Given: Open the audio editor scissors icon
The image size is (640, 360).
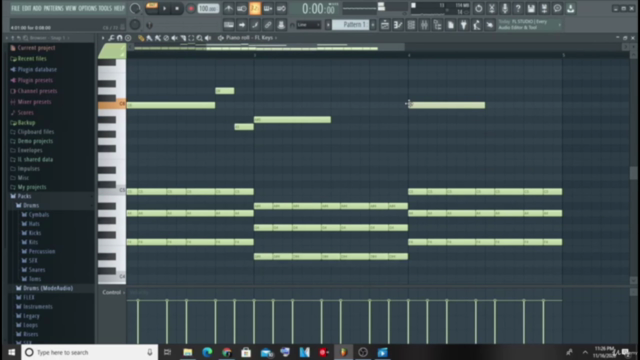Looking at the screenshot, I should [492, 8].
